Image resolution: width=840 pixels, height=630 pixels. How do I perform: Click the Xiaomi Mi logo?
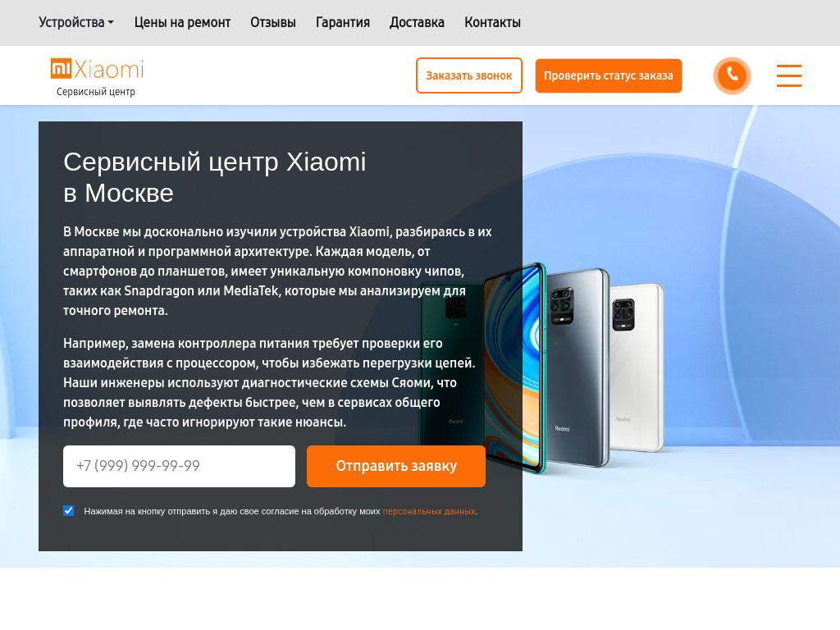pos(97,69)
